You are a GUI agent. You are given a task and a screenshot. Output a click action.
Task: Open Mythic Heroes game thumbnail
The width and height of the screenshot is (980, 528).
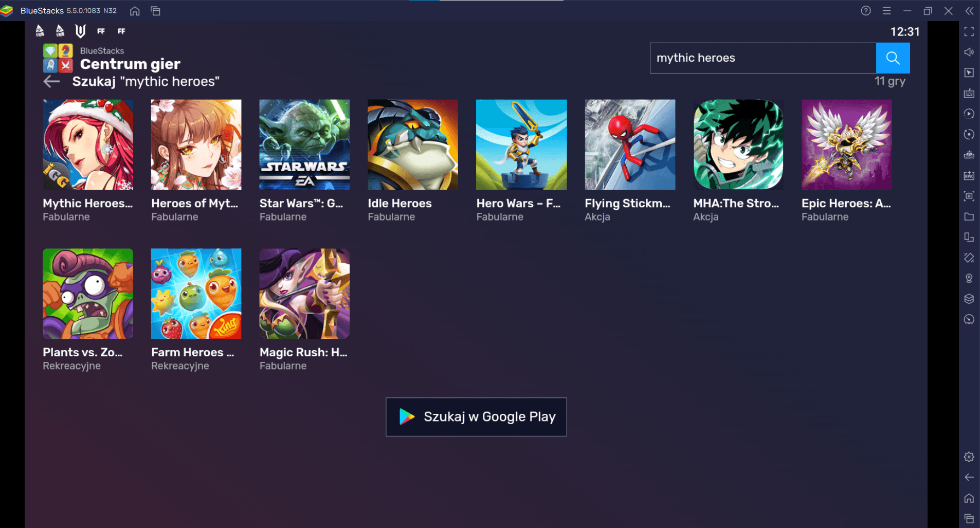tap(88, 144)
